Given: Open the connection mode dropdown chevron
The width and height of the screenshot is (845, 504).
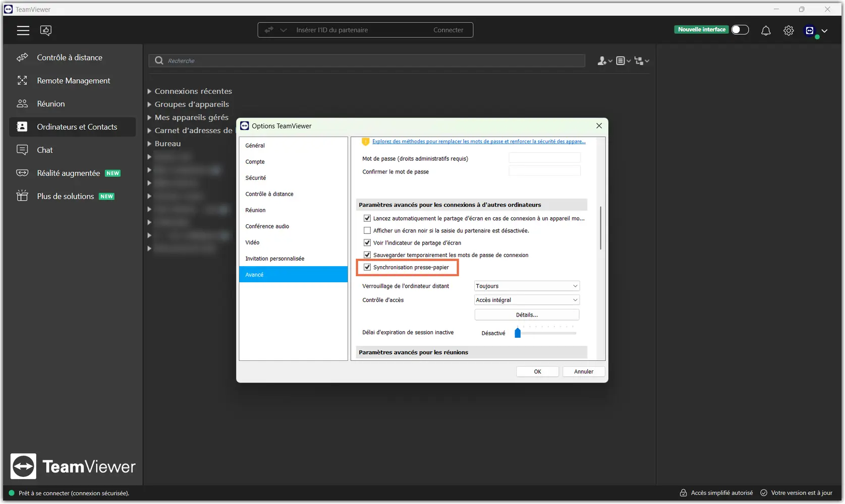Looking at the screenshot, I should click(x=284, y=30).
